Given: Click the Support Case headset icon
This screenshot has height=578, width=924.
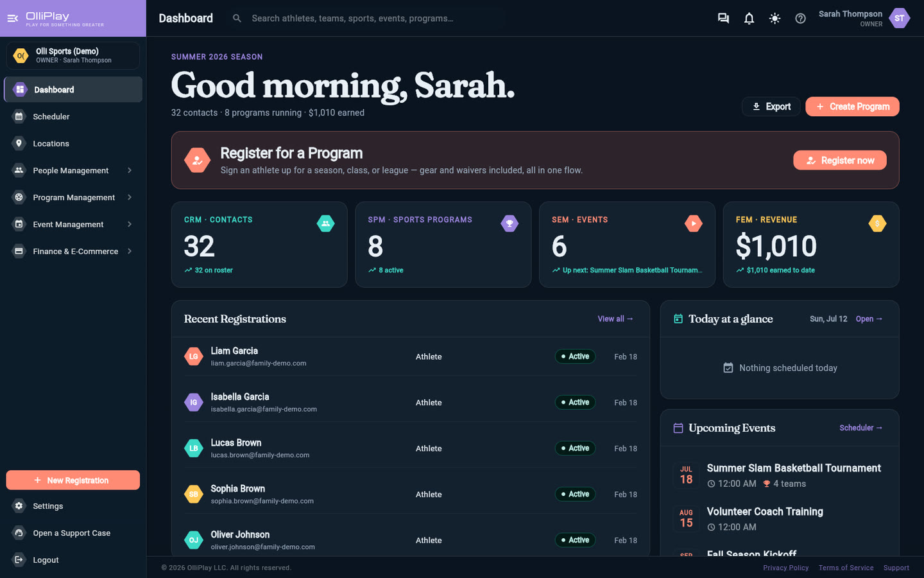Looking at the screenshot, I should (x=19, y=533).
